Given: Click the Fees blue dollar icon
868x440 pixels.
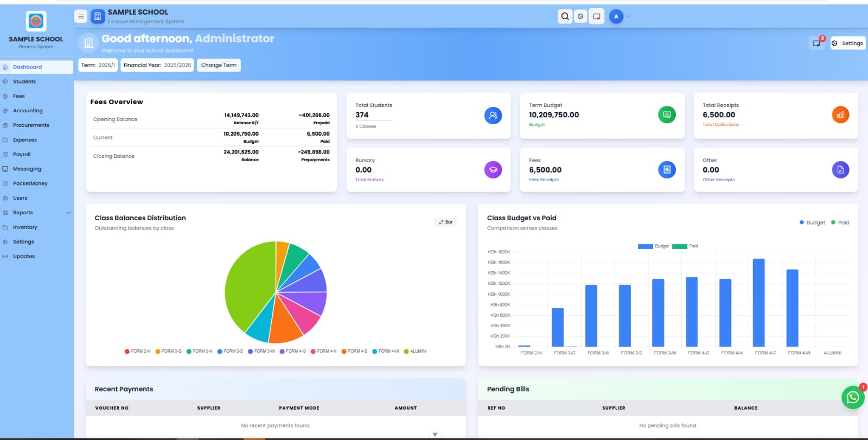Looking at the screenshot, I should (x=667, y=170).
